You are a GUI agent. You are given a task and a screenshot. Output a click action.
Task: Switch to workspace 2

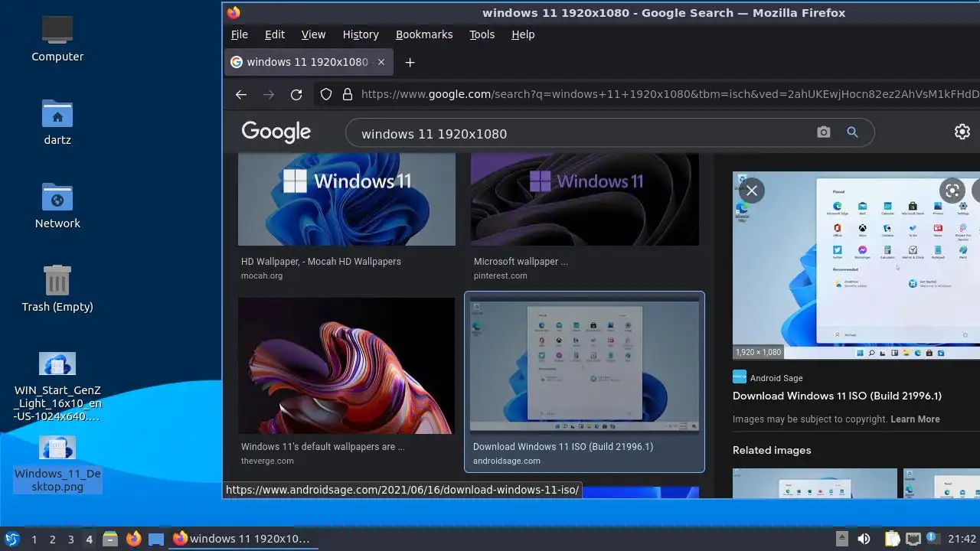[x=52, y=540]
